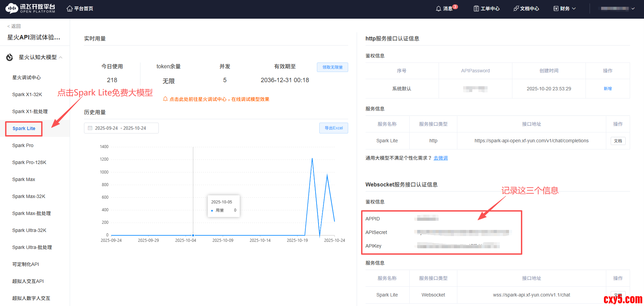Click the 2025-10-04 data point on chart
Viewport: 644px width, 306px height.
193,235
